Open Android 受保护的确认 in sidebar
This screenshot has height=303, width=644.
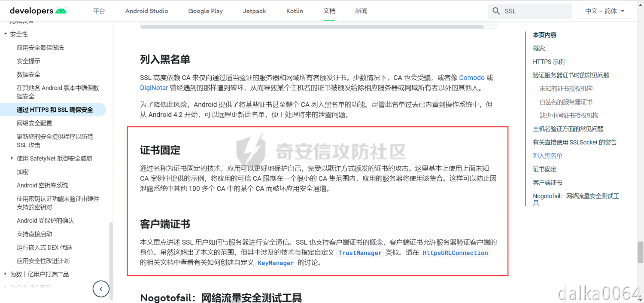click(x=46, y=220)
